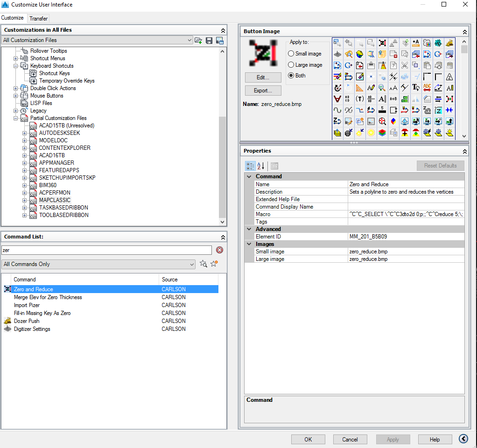This screenshot has width=477, height=448.
Task: Choose the Both option under Apply to
Action: click(x=291, y=76)
